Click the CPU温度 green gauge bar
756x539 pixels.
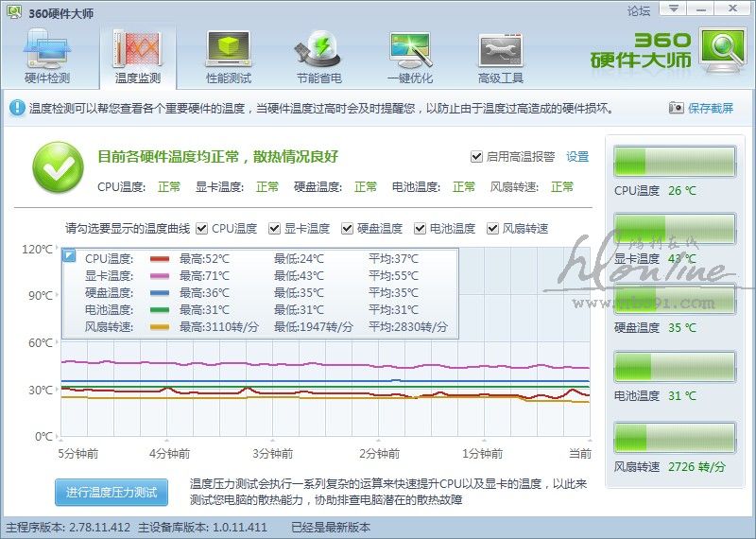click(674, 162)
